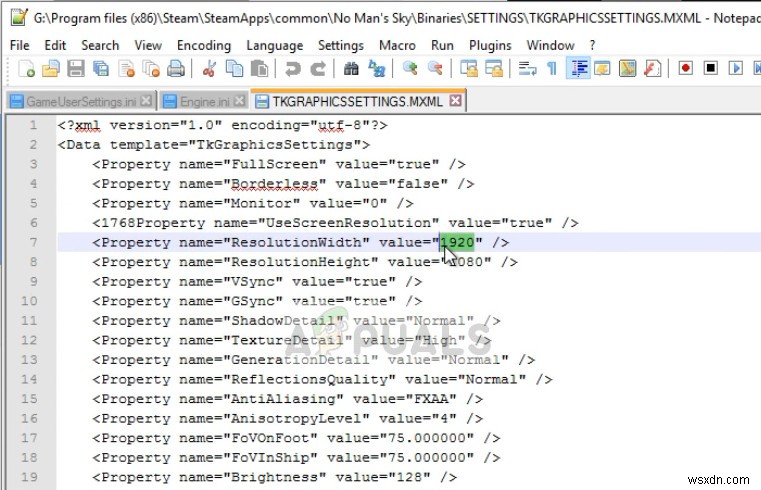Zoom out using the magnifier minus icon
The width and height of the screenshot is (761, 490).
point(435,68)
